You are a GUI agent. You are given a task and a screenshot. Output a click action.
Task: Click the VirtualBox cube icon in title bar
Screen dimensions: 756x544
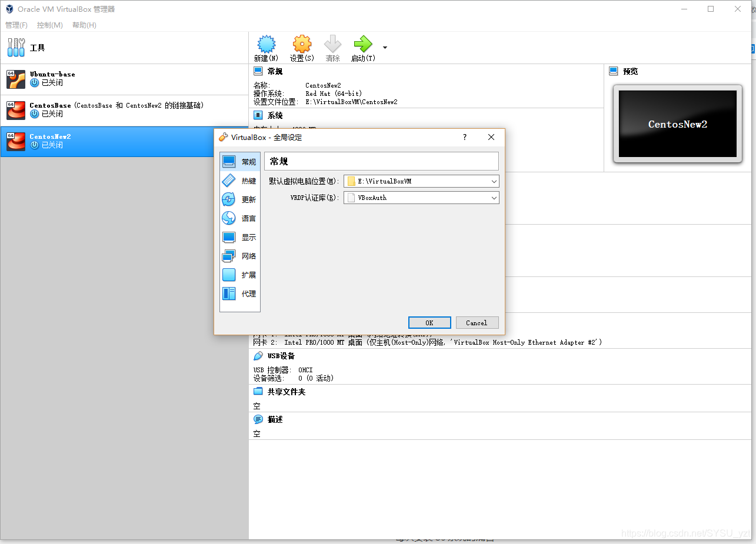coord(9,9)
